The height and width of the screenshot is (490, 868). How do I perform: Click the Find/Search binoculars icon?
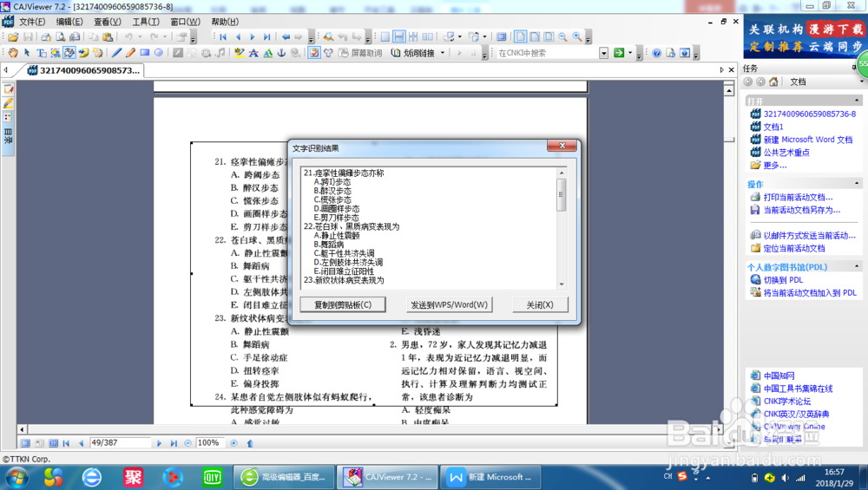click(328, 37)
